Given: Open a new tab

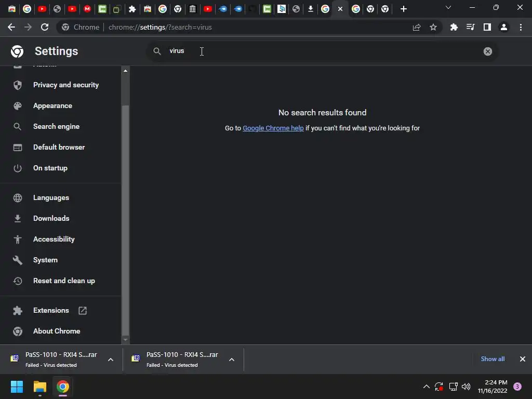Looking at the screenshot, I should (x=403, y=9).
